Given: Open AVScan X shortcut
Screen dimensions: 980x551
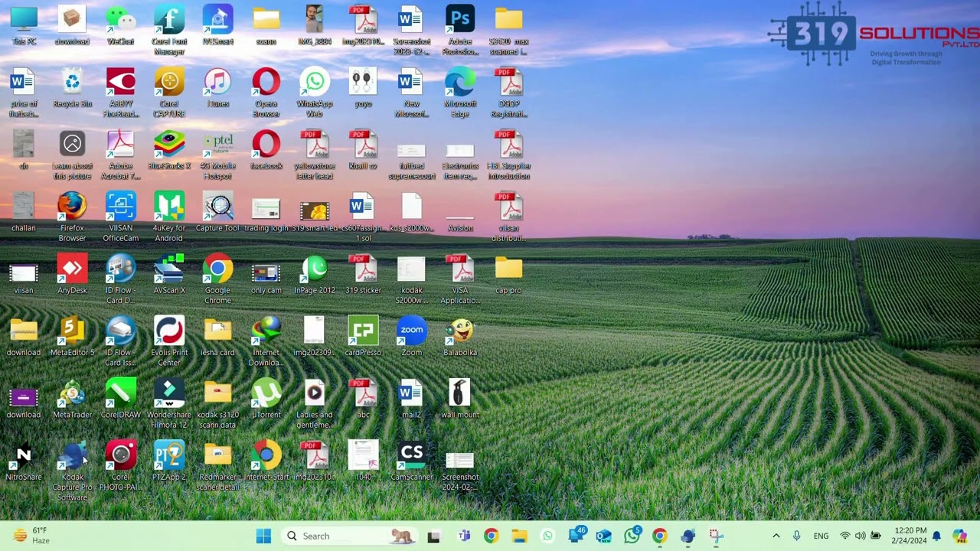Looking at the screenshot, I should 169,275.
